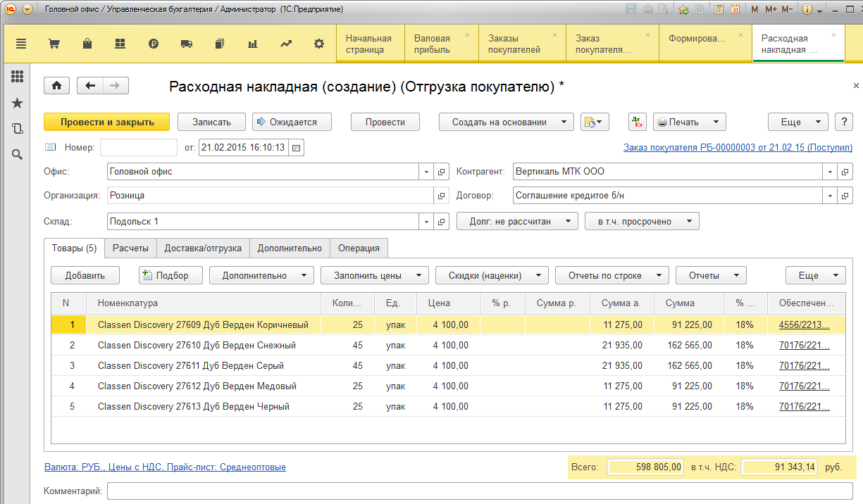
Task: Open the bar chart reports section
Action: (x=253, y=44)
